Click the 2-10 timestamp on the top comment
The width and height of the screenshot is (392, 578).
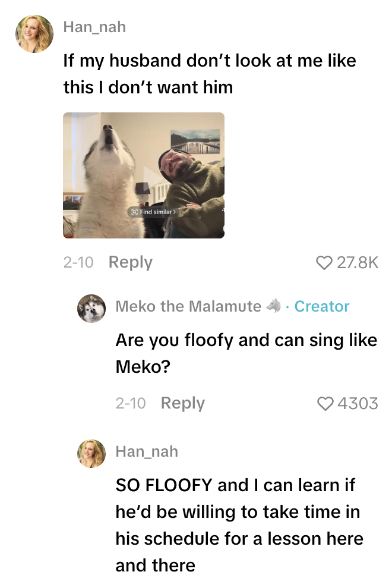(x=77, y=262)
